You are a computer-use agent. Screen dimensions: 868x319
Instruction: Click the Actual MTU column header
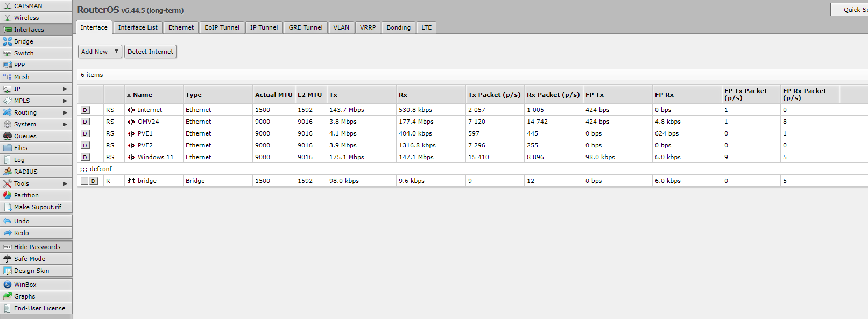pos(273,95)
